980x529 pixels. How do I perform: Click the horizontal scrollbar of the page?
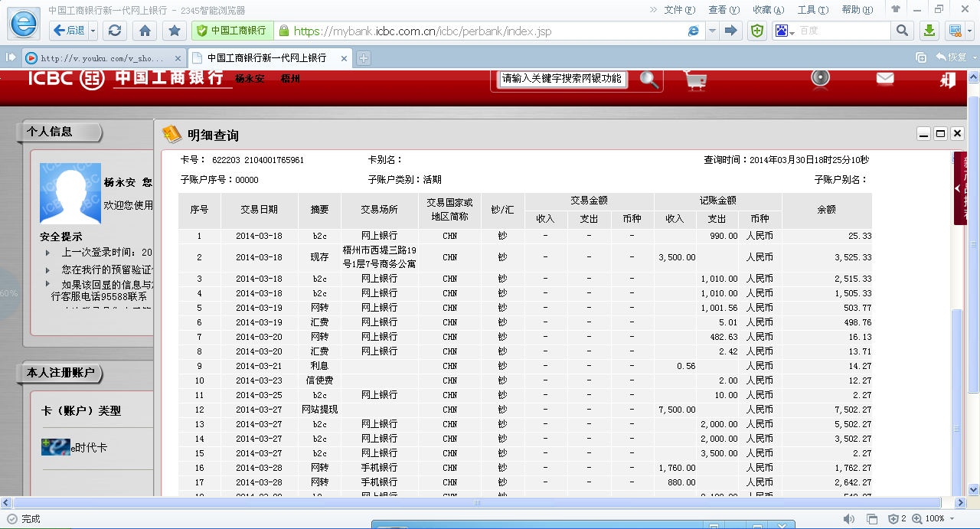476,503
